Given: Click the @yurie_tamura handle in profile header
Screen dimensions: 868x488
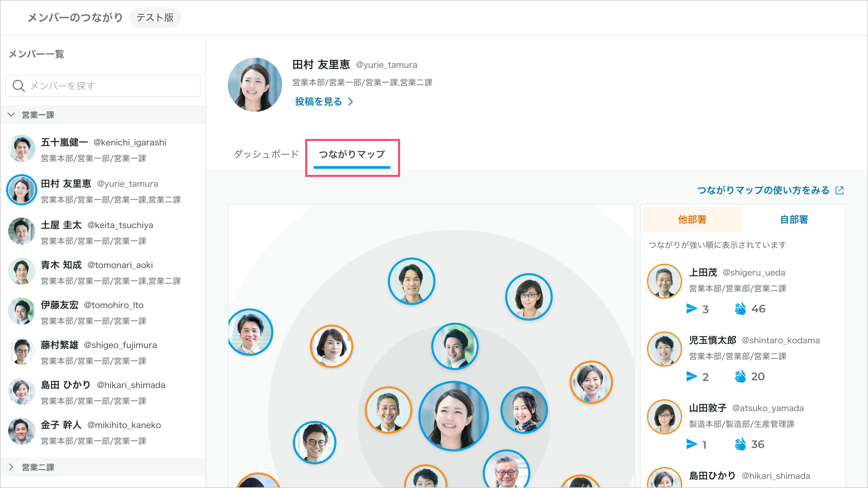Looking at the screenshot, I should [387, 65].
